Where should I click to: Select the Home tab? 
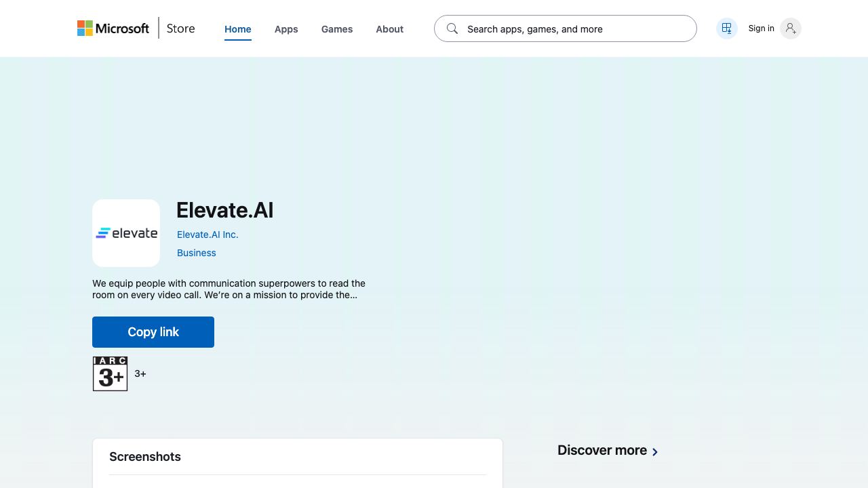(238, 29)
